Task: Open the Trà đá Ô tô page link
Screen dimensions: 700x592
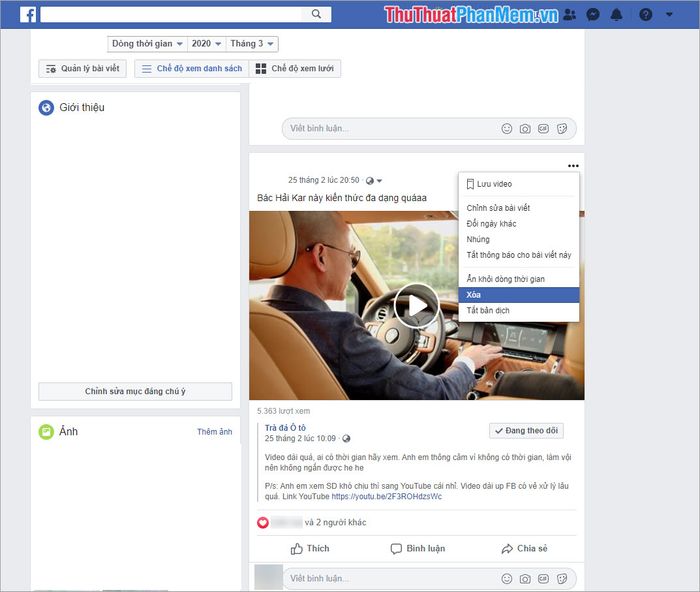Action: 285,428
